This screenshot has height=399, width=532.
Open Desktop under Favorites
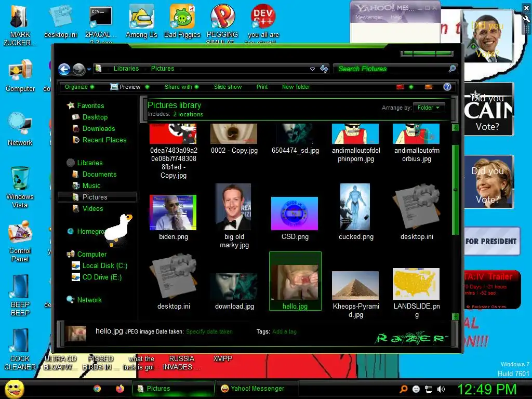(95, 117)
